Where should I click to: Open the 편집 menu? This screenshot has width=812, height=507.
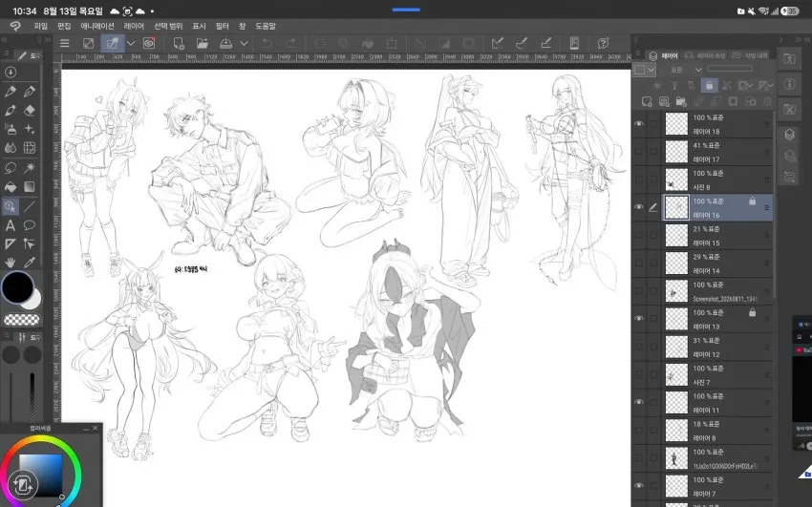[x=64, y=26]
